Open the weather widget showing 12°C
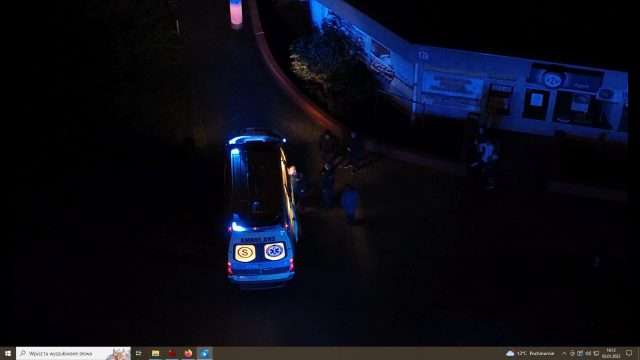Viewport: 640px width, 360px height. pos(530,353)
